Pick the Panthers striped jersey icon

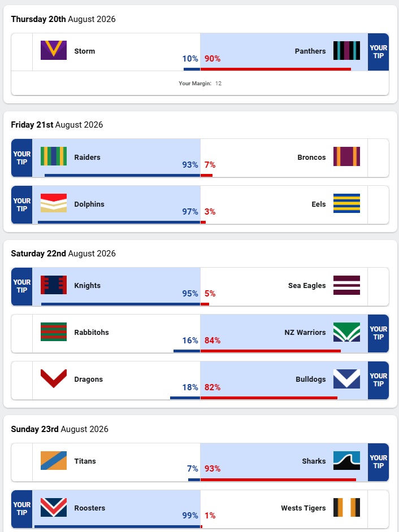click(346, 50)
